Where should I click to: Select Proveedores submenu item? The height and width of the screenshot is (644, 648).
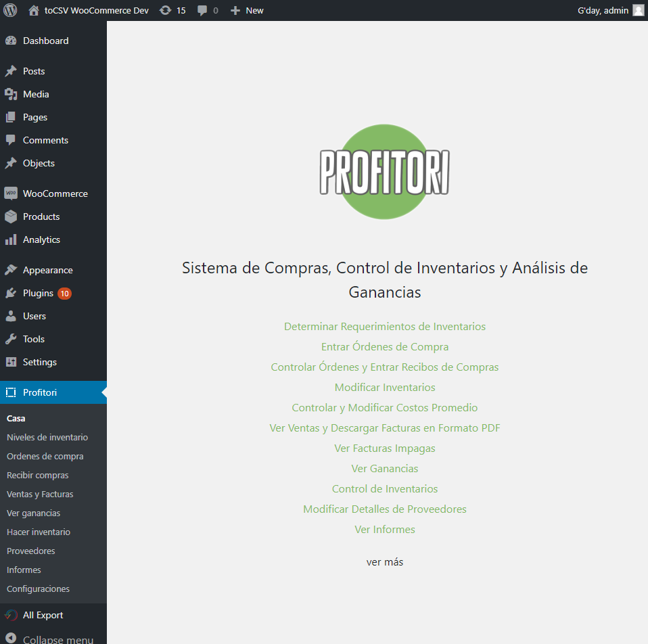tap(31, 551)
